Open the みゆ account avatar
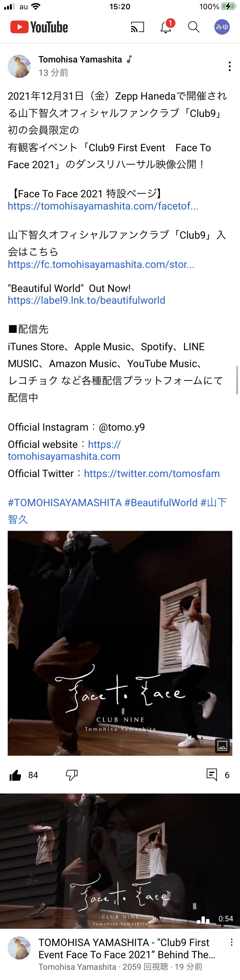Screen dimensions: 240x980 222,27
